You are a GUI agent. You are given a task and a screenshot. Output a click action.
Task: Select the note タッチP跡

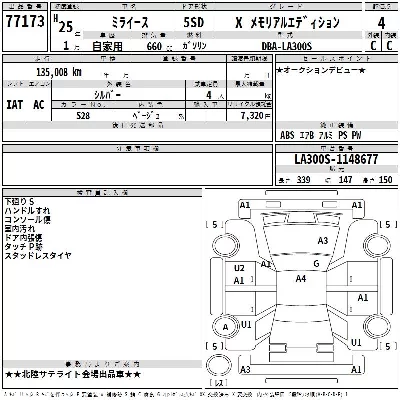[x=23, y=247]
